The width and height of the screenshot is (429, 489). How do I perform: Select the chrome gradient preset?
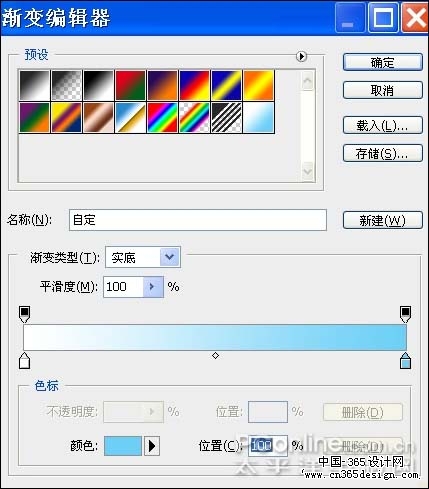130,118
